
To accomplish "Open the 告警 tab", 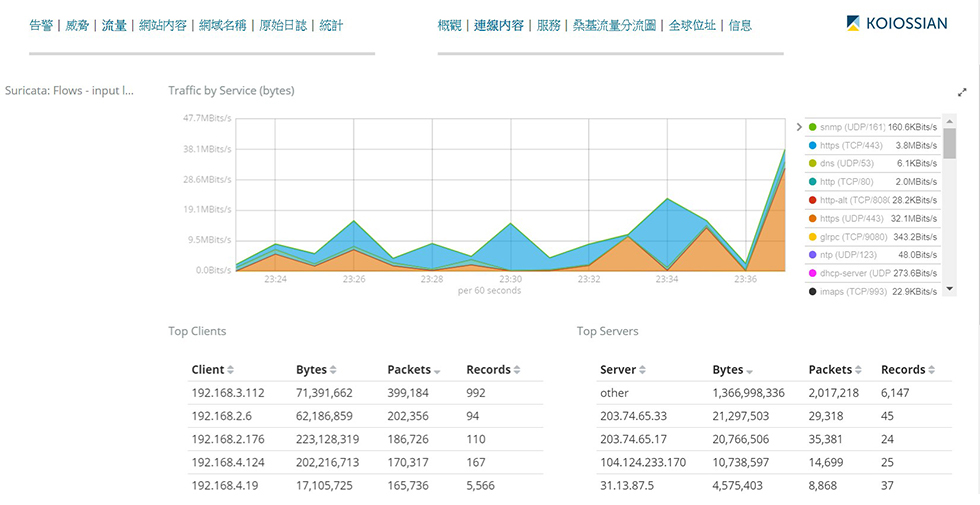I will tap(41, 25).
